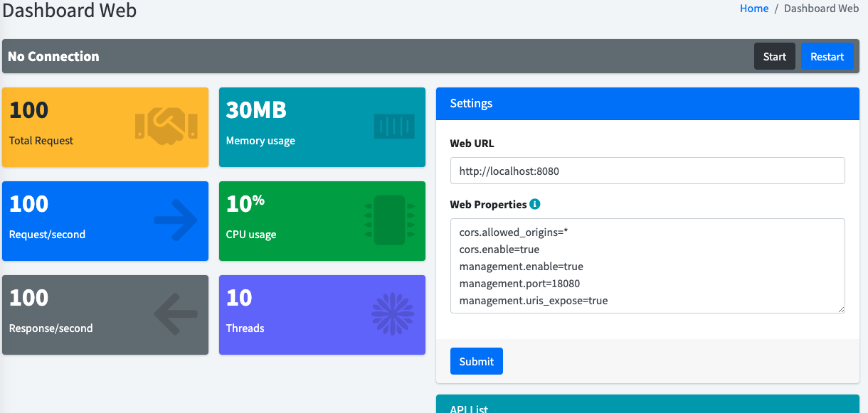
Task: Click the left arrow icon on Response/second card
Action: pyautogui.click(x=176, y=314)
